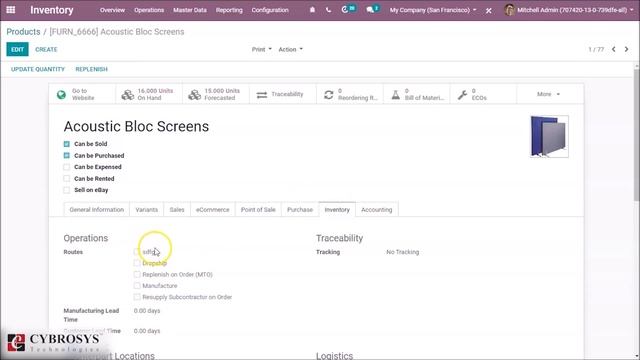Click the EDIT button
The height and width of the screenshot is (360, 640).
[x=17, y=49]
